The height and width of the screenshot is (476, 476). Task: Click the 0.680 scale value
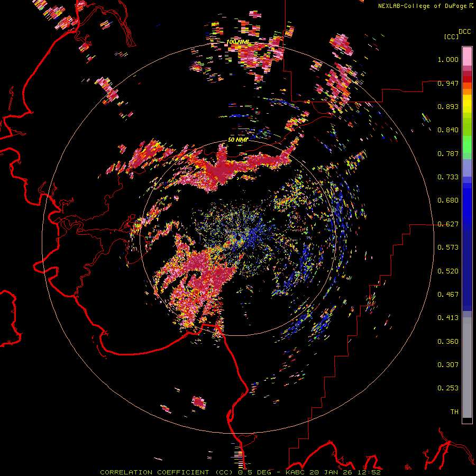point(448,200)
